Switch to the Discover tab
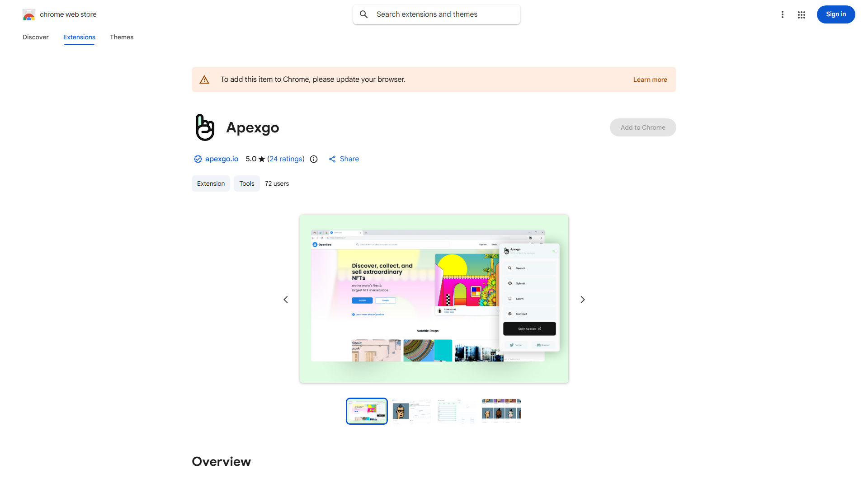The height and width of the screenshot is (488, 868). [x=35, y=37]
